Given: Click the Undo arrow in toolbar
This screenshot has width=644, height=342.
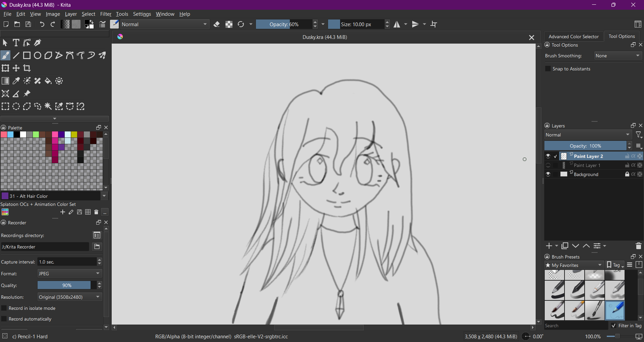Looking at the screenshot, I should click(42, 24).
